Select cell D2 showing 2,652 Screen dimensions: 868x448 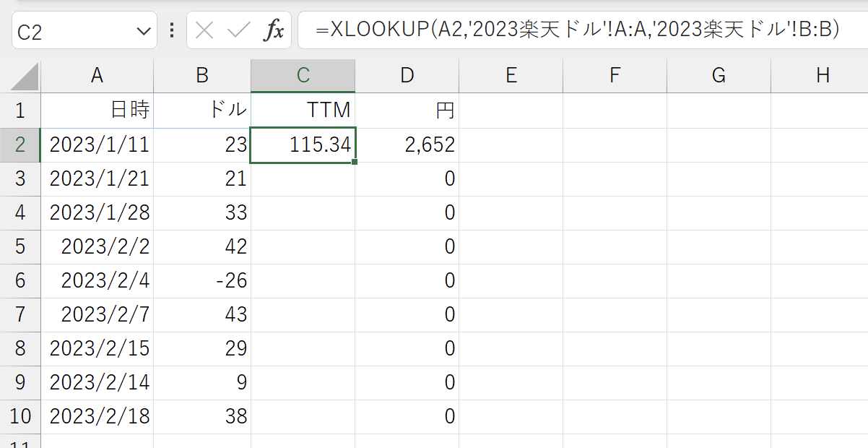click(407, 145)
